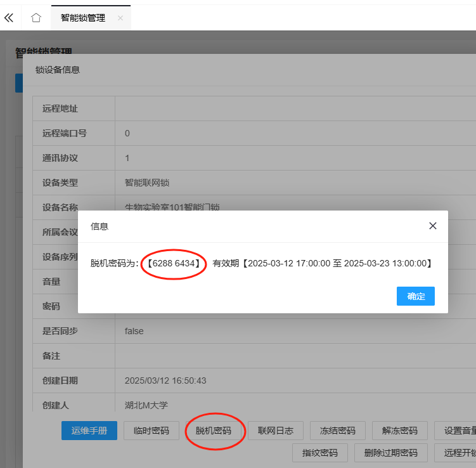Confirm the dialog with 确定 button
Screen dimensions: 476x468
click(416, 296)
